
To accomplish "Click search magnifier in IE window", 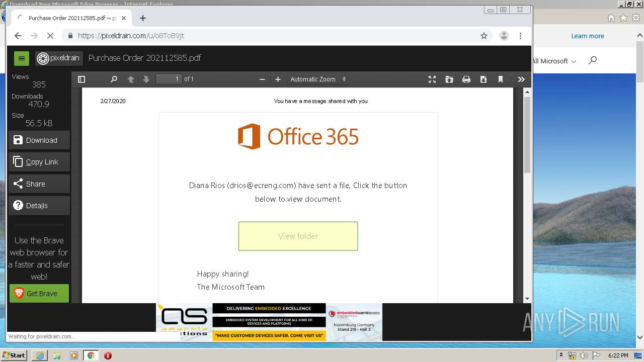I will (593, 60).
